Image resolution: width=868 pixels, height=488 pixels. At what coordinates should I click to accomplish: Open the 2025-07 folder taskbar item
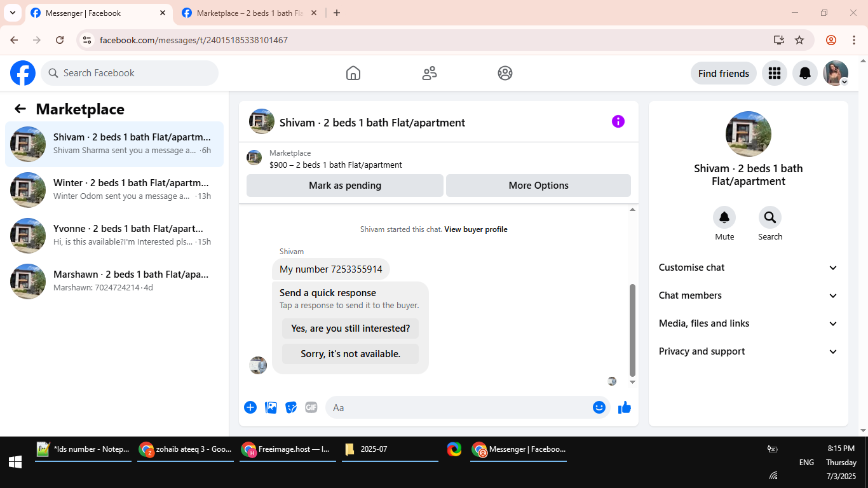click(390, 449)
